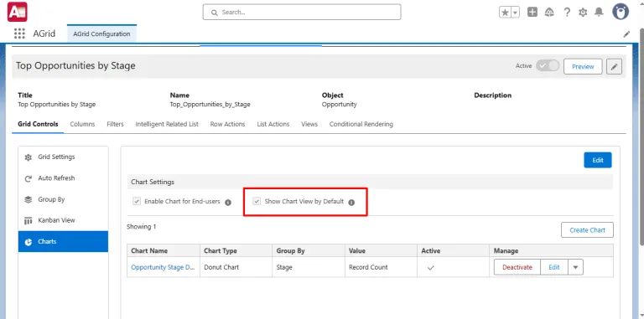
Task: Click the Chart Name column header
Action: pyautogui.click(x=164, y=250)
